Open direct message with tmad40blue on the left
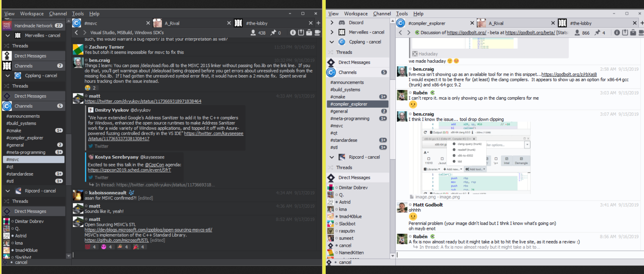Image resolution: width=644 pixels, height=274 pixels. click(x=33, y=250)
